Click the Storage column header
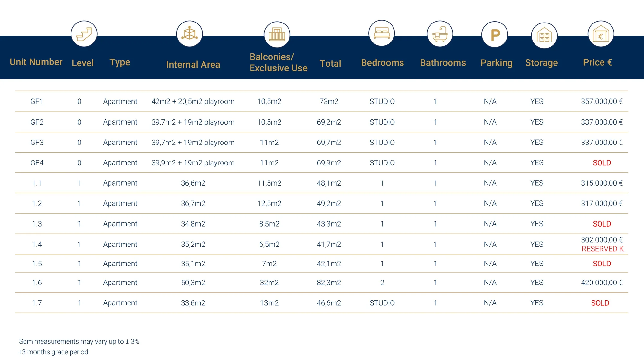The width and height of the screenshot is (644, 362). point(541,62)
